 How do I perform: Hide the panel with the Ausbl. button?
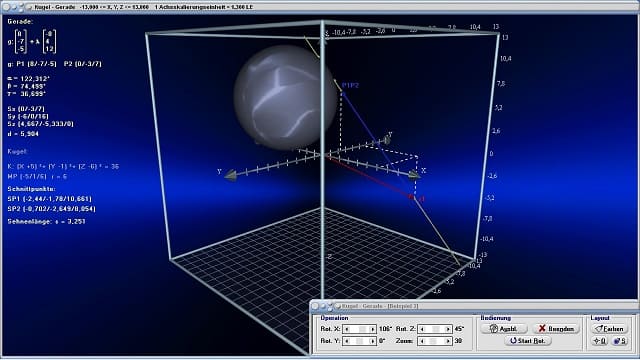(504, 329)
